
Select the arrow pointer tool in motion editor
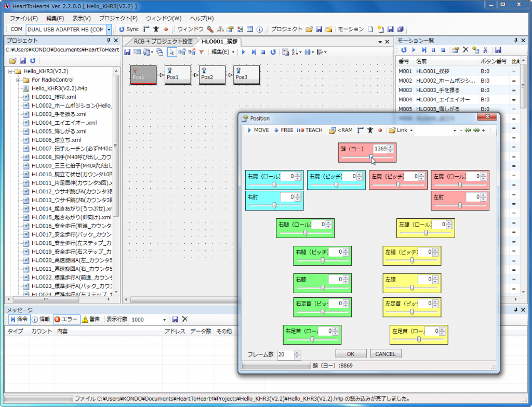171,52
